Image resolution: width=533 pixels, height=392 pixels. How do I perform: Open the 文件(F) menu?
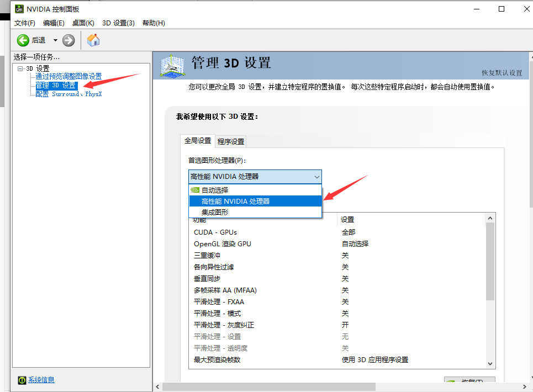(x=25, y=23)
